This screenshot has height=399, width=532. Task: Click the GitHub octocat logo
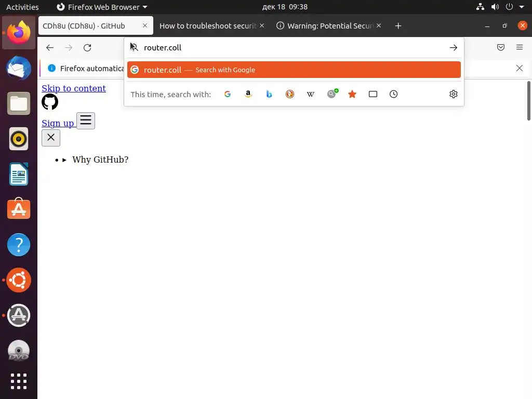pyautogui.click(x=50, y=102)
